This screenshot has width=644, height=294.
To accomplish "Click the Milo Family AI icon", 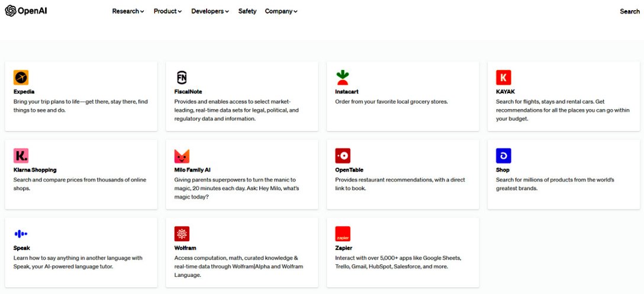I will [182, 156].
